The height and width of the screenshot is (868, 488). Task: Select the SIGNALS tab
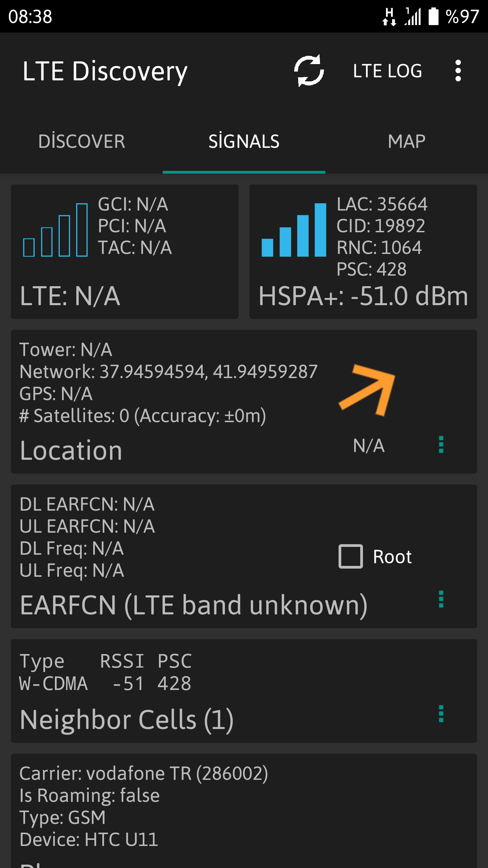244,141
